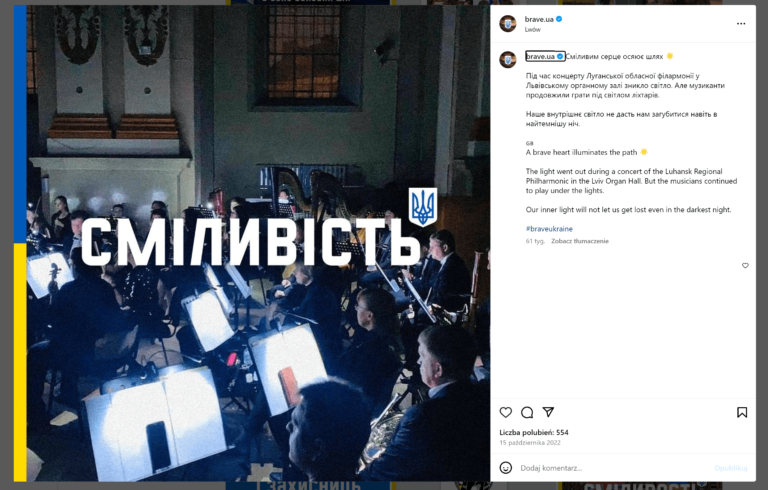
Task: Click Zobacz tłumaczenie to translate caption
Action: coord(579,241)
